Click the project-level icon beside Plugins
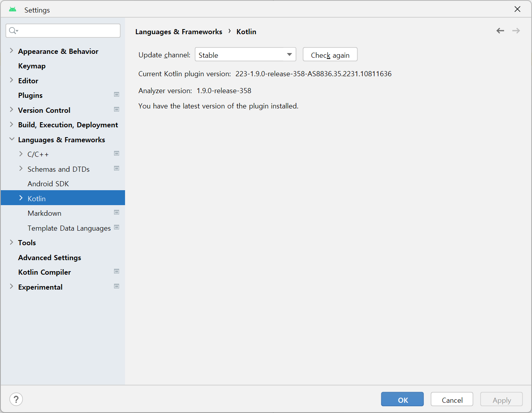The width and height of the screenshot is (532, 413). [117, 94]
